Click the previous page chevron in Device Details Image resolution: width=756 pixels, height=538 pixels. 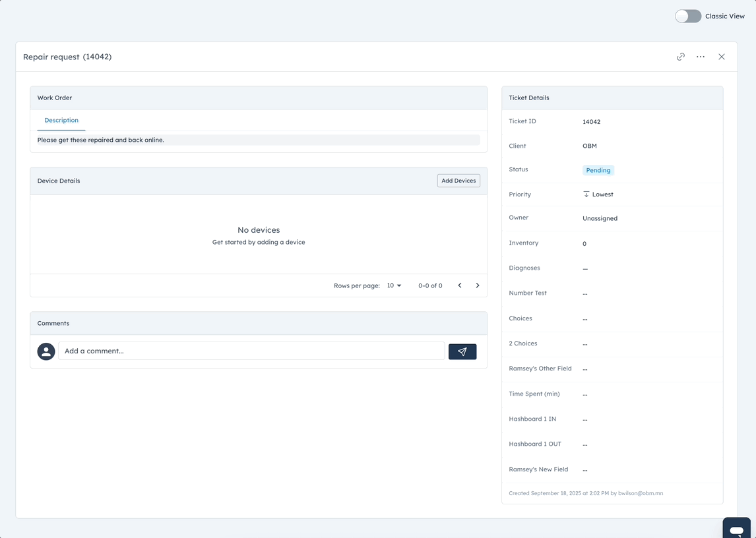[459, 285]
